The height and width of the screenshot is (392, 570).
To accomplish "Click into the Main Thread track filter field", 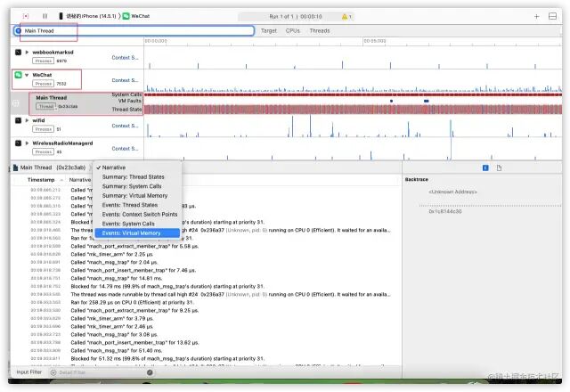I will 134,31.
